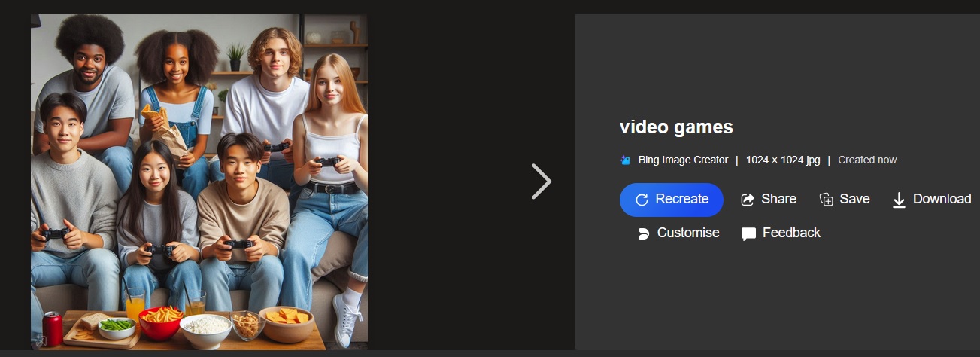The image size is (980, 357).
Task: Send Feedback about the image
Action: tap(781, 233)
